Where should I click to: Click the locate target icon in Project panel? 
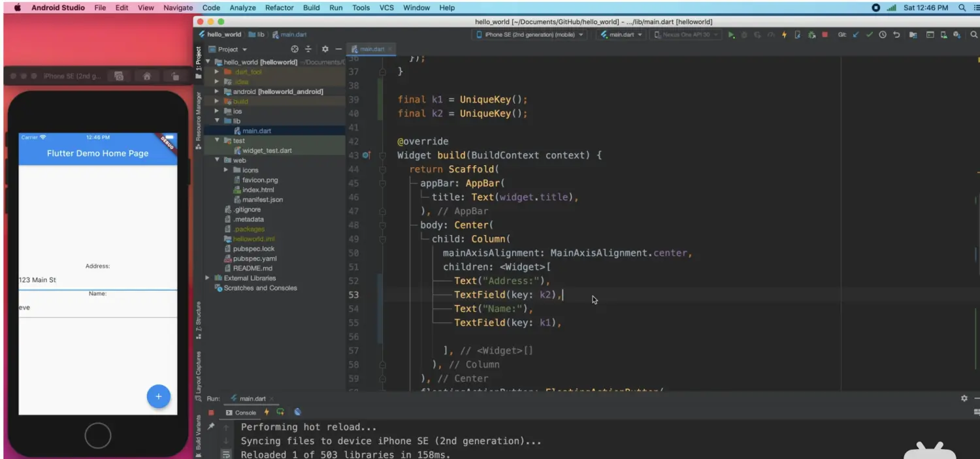point(295,49)
